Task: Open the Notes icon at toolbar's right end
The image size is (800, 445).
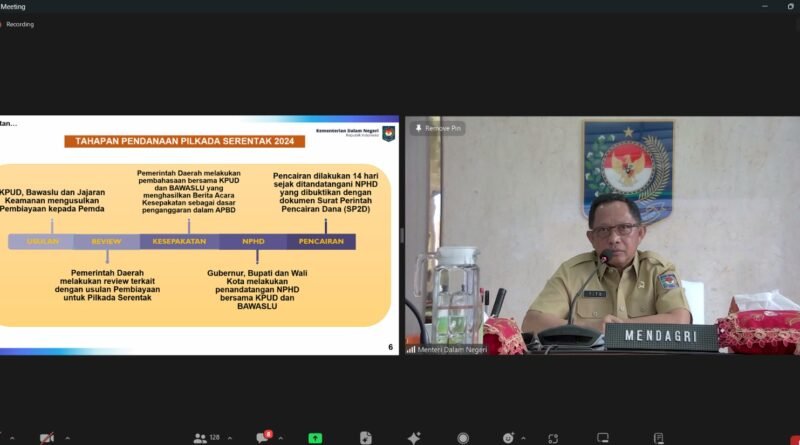Action: pyautogui.click(x=658, y=438)
